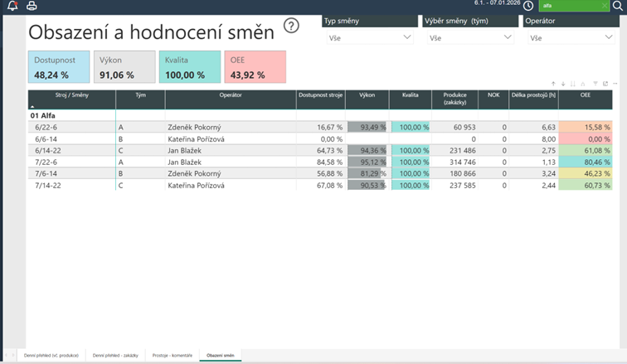Image resolution: width=627 pixels, height=364 pixels.
Task: Open the notifications bell
Action: coord(12,6)
